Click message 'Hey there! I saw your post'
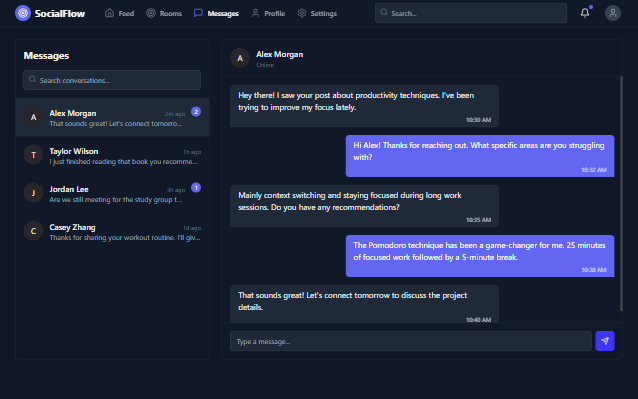The width and height of the screenshot is (638, 399). tap(364, 106)
